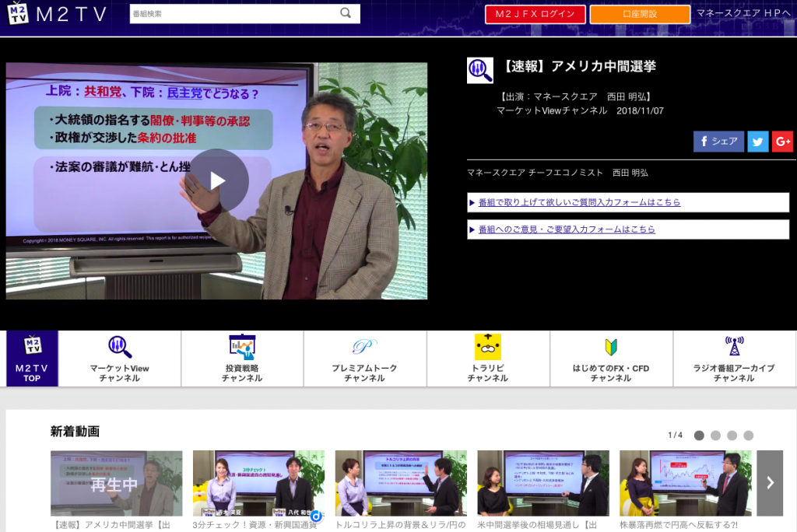Share the video on Google Plus

(783, 142)
